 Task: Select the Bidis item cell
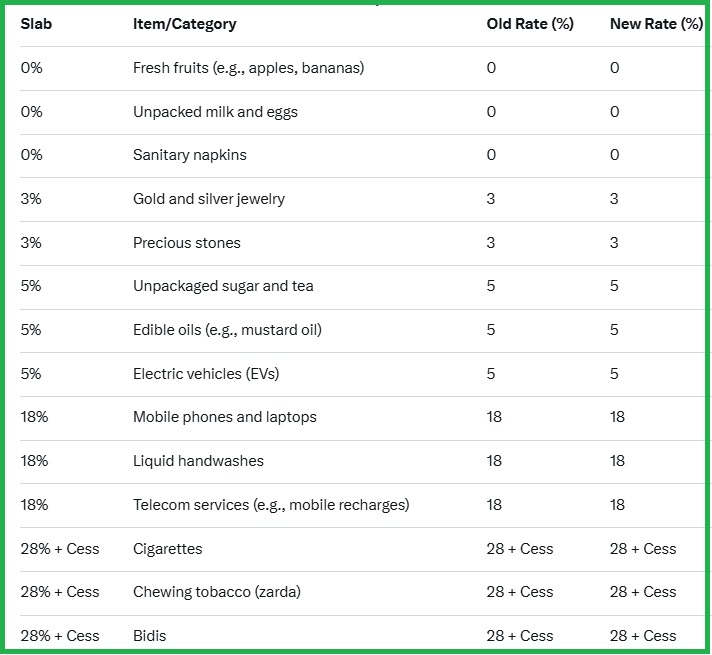point(150,636)
